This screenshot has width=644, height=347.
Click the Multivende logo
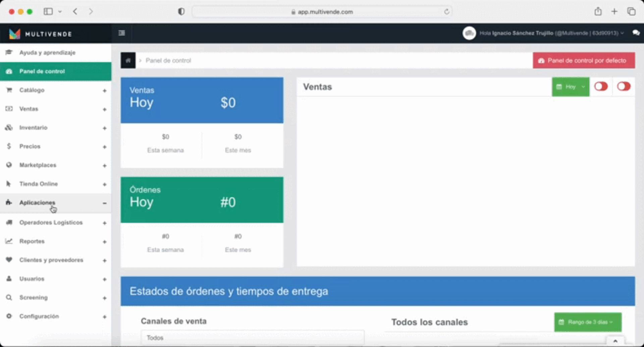tap(40, 34)
